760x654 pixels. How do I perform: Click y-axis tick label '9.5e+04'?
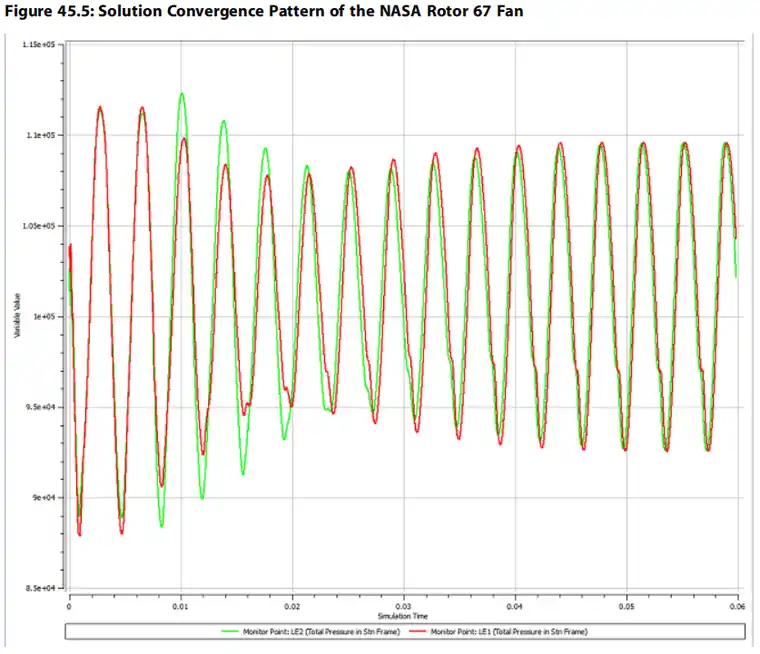40,407
